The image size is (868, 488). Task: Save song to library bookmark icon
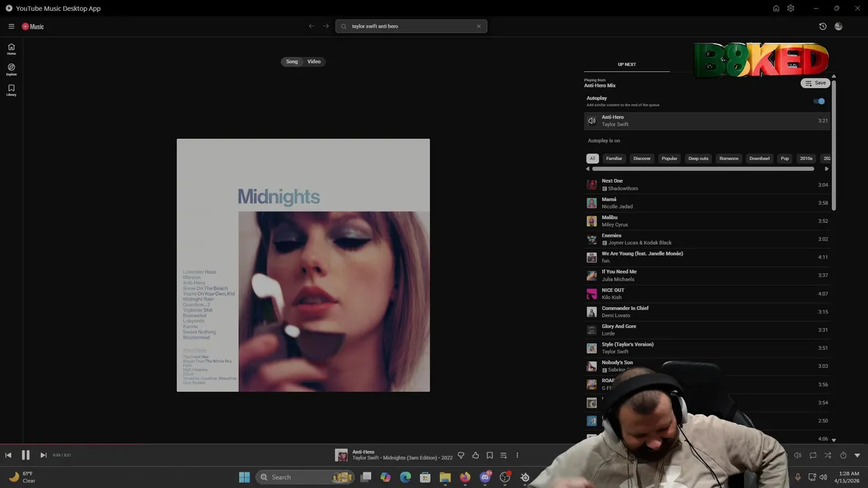click(490, 455)
